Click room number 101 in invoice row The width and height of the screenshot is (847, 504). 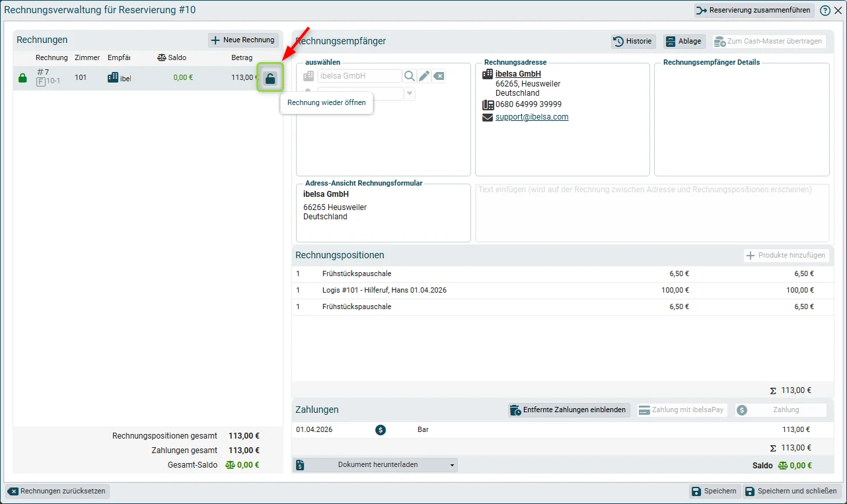[81, 78]
